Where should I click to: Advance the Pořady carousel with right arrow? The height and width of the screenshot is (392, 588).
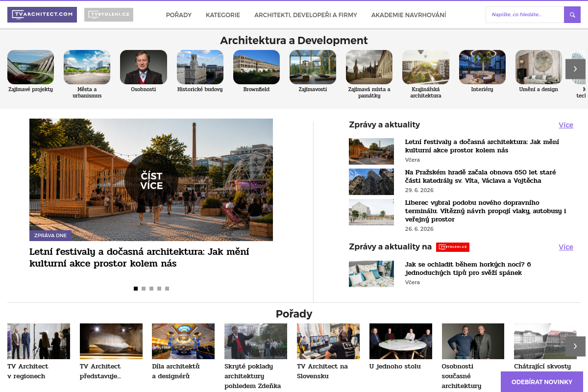(x=575, y=346)
